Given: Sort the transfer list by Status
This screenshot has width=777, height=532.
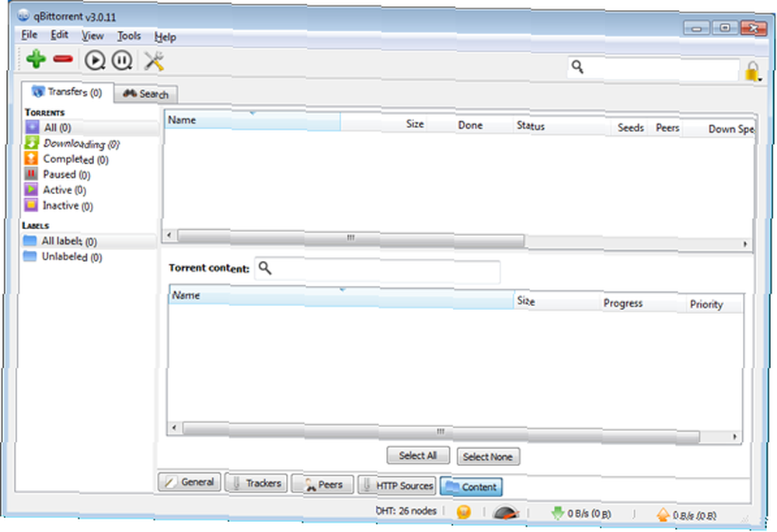Looking at the screenshot, I should (x=562, y=127).
